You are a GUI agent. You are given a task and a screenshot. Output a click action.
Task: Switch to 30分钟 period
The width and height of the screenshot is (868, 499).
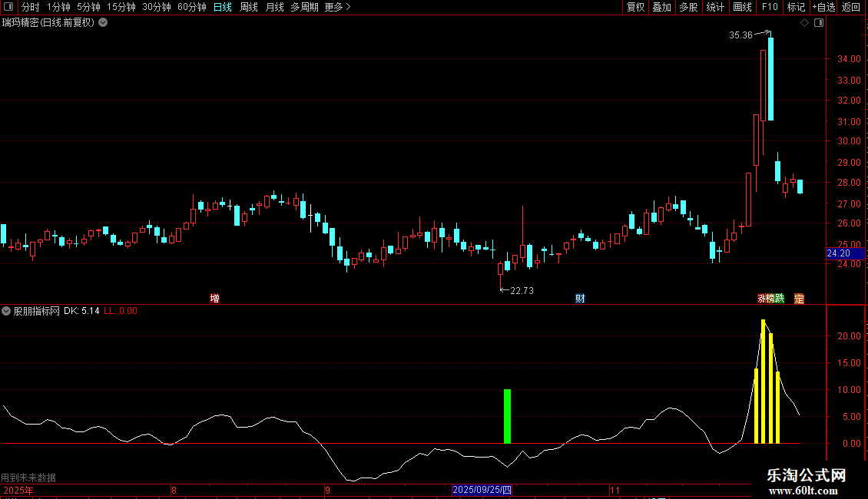click(x=156, y=7)
